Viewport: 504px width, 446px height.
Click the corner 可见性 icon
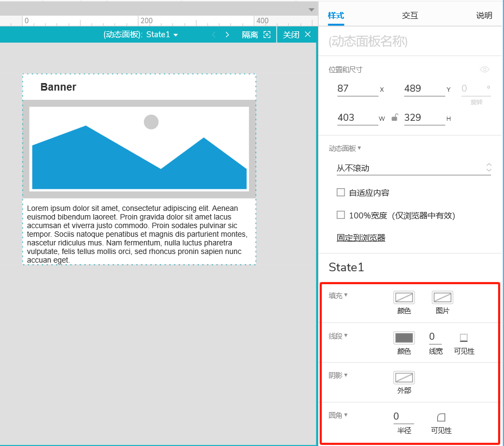point(441,417)
